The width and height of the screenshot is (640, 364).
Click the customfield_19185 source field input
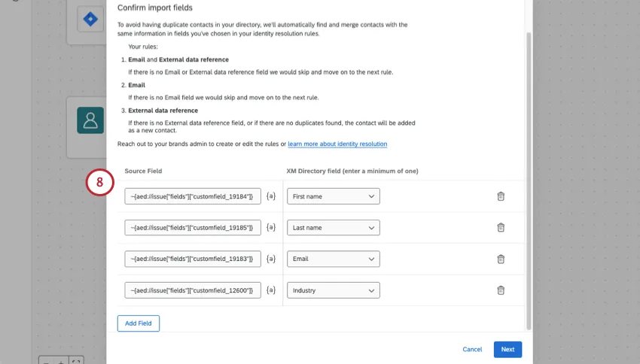(193, 227)
